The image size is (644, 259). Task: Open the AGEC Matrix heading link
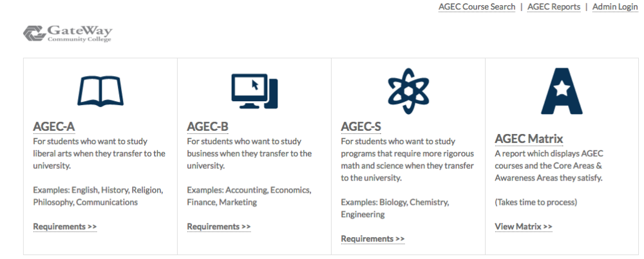coord(529,139)
